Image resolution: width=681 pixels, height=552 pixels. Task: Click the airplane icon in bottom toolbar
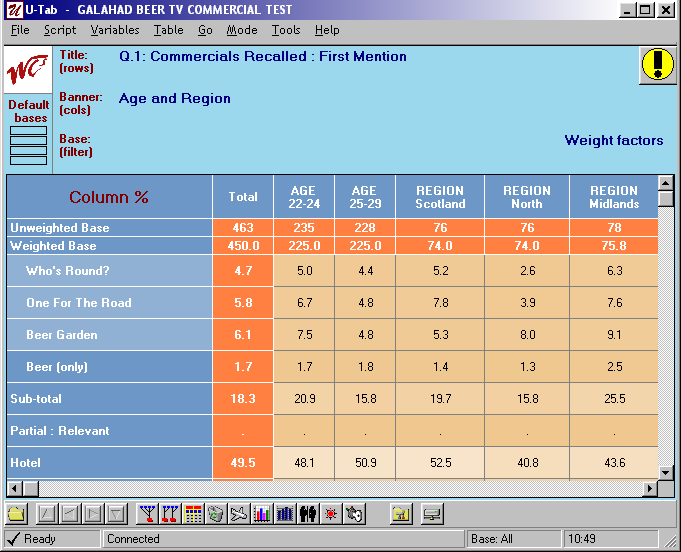coord(239,514)
